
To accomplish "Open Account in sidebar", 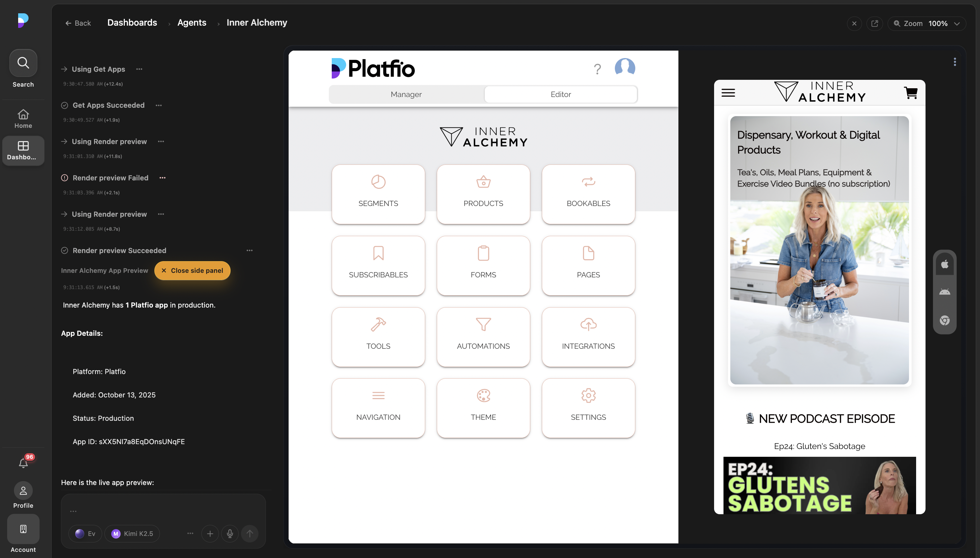I will (x=23, y=534).
